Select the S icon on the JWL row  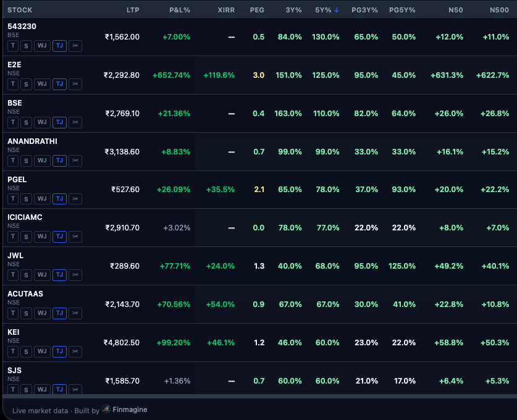[26, 275]
